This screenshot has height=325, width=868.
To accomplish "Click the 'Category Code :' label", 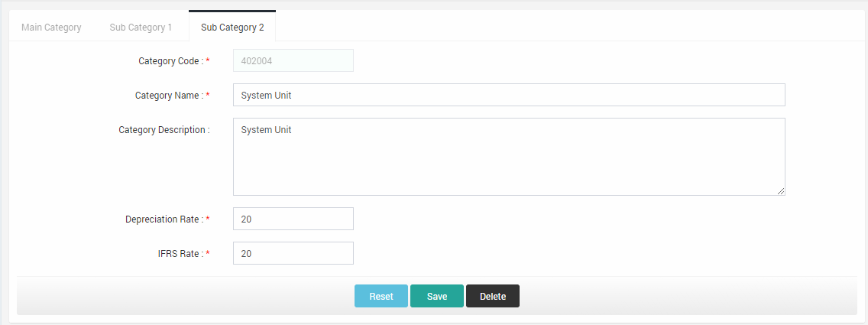I will 170,61.
